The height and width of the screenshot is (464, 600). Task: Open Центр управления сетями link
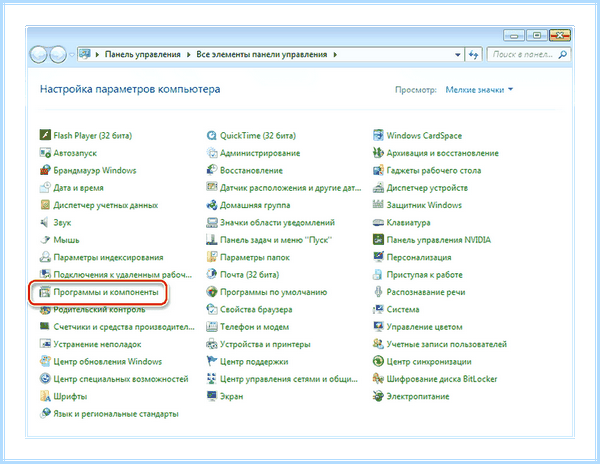click(x=289, y=379)
